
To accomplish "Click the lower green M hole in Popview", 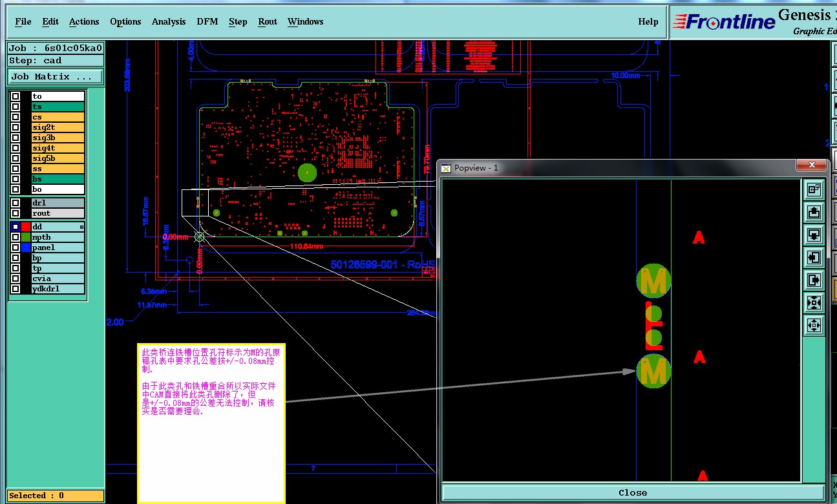I will pyautogui.click(x=653, y=372).
